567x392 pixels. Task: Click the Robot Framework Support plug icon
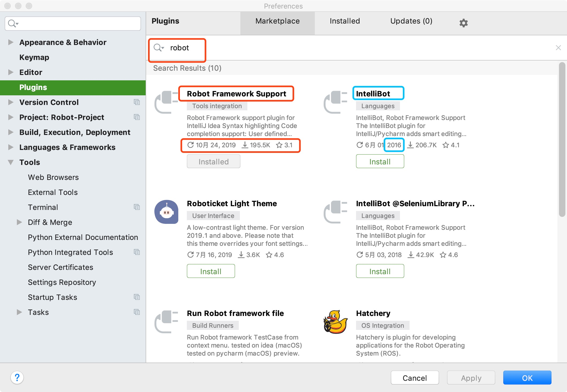166,102
